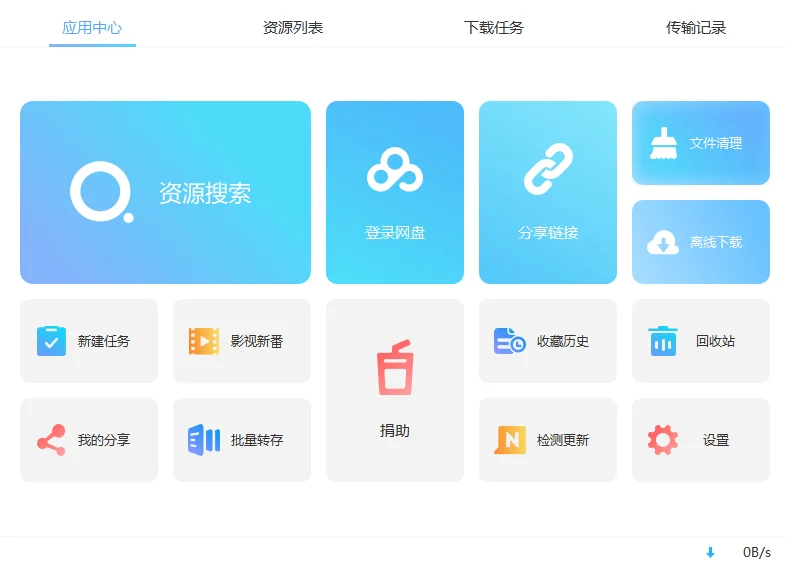The height and width of the screenshot is (563, 786).
Task: Click the trash bin icon for 回收站
Action: [x=663, y=341]
